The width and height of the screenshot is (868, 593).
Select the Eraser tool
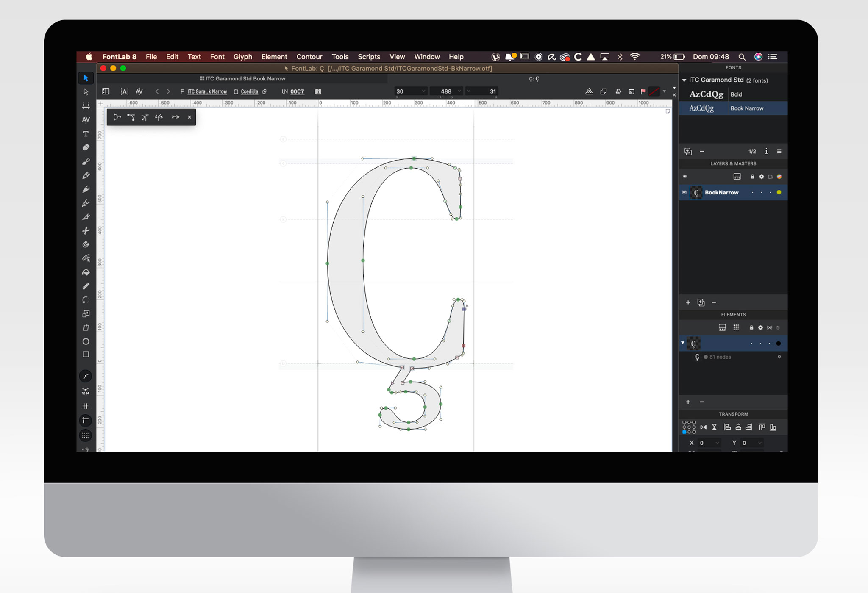[86, 147]
